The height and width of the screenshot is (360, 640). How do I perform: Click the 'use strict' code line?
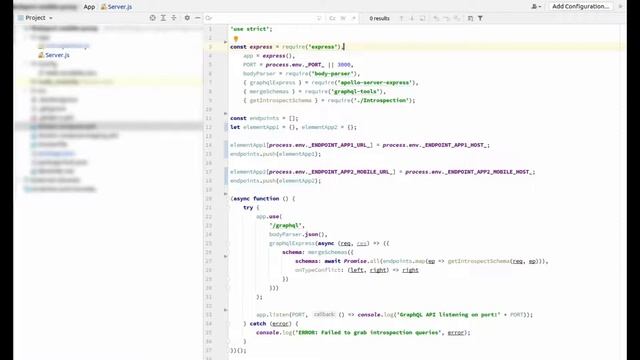251,29
